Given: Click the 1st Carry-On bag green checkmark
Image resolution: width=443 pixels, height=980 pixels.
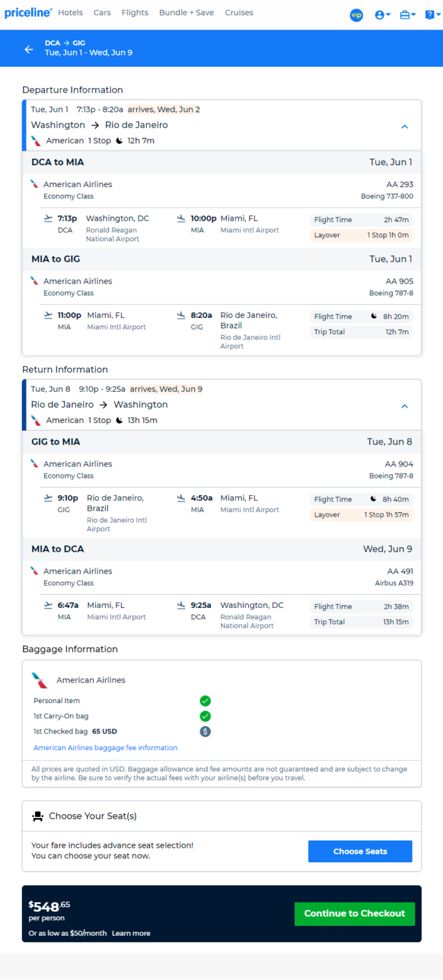Looking at the screenshot, I should pyautogui.click(x=205, y=716).
